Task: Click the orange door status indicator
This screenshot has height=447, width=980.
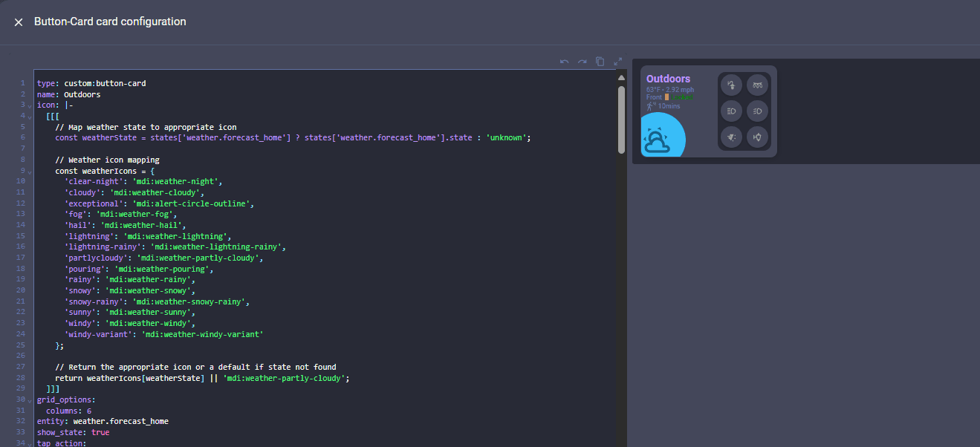Action: (667, 97)
